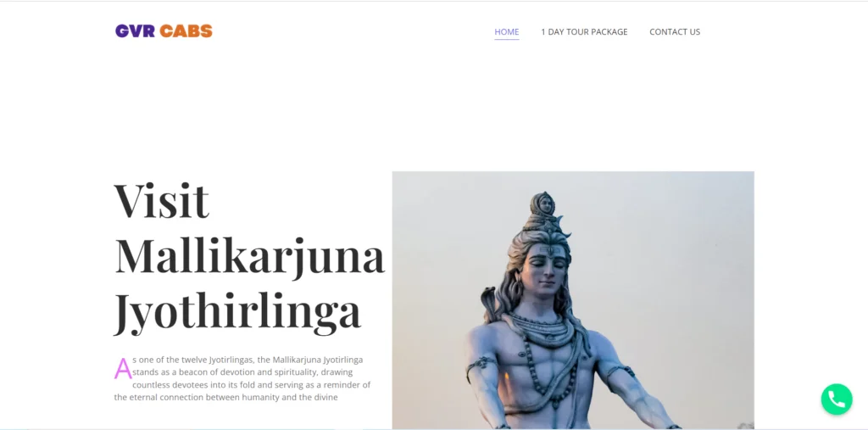
Task: Click the word Visit in the heading
Action: coord(162,201)
